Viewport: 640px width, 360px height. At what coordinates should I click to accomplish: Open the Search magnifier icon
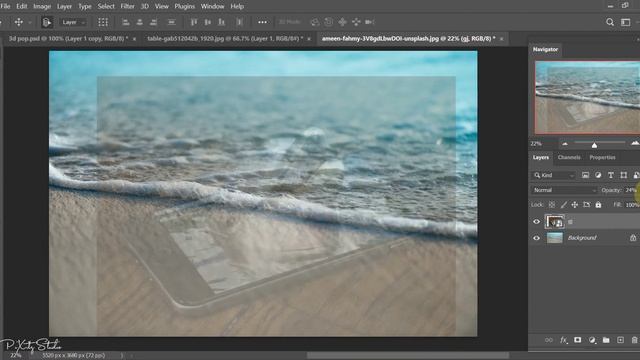tap(610, 22)
